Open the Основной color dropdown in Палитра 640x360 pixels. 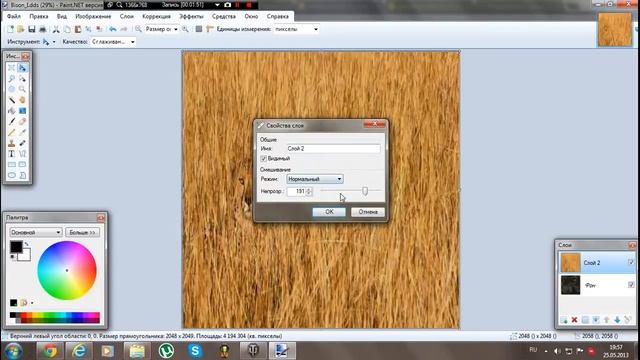tap(36, 232)
